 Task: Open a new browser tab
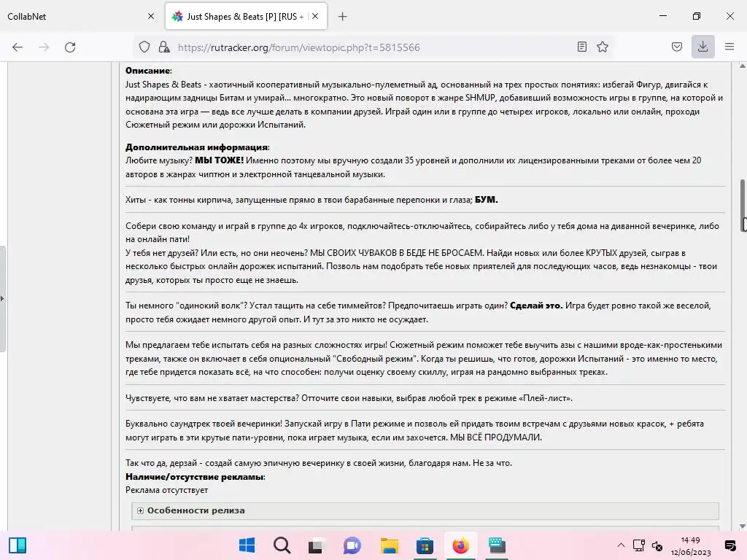(x=343, y=17)
